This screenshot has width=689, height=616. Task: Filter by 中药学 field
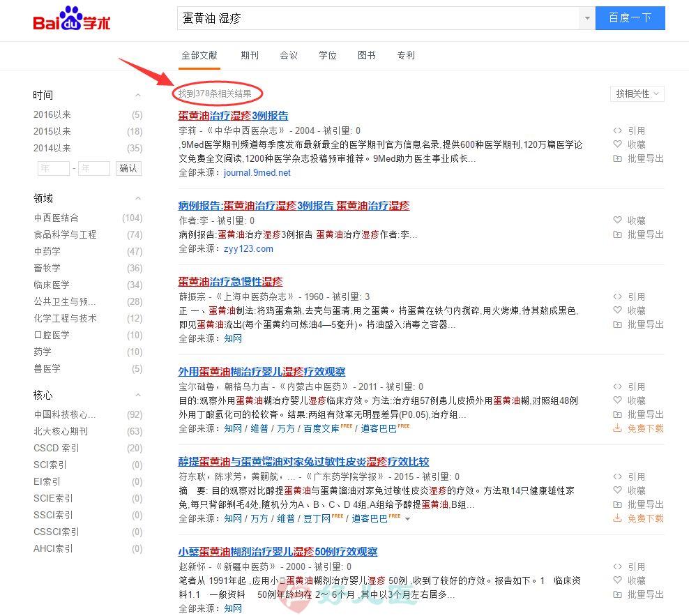[x=47, y=252]
